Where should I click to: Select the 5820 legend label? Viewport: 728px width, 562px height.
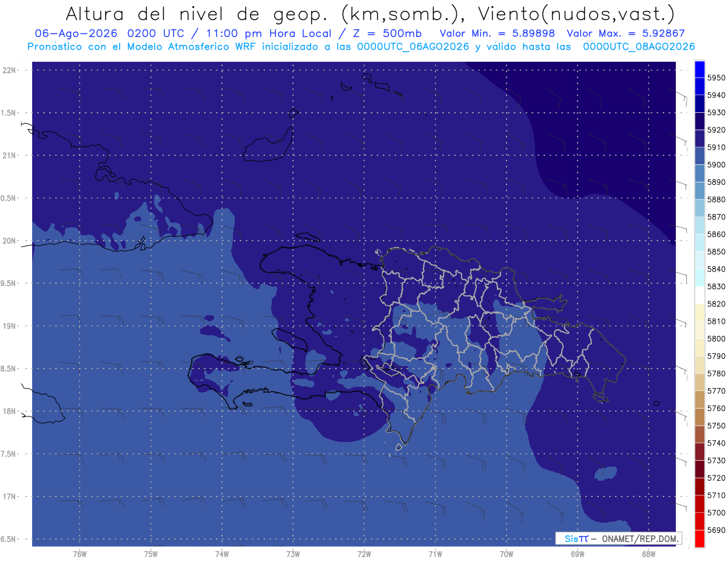pyautogui.click(x=716, y=304)
